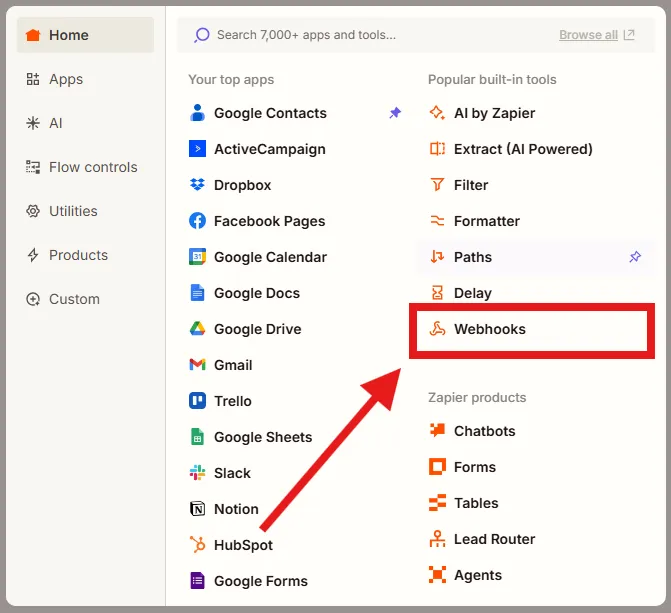The image size is (671, 613).
Task: Select the Google Forms label
Action: tap(261, 581)
